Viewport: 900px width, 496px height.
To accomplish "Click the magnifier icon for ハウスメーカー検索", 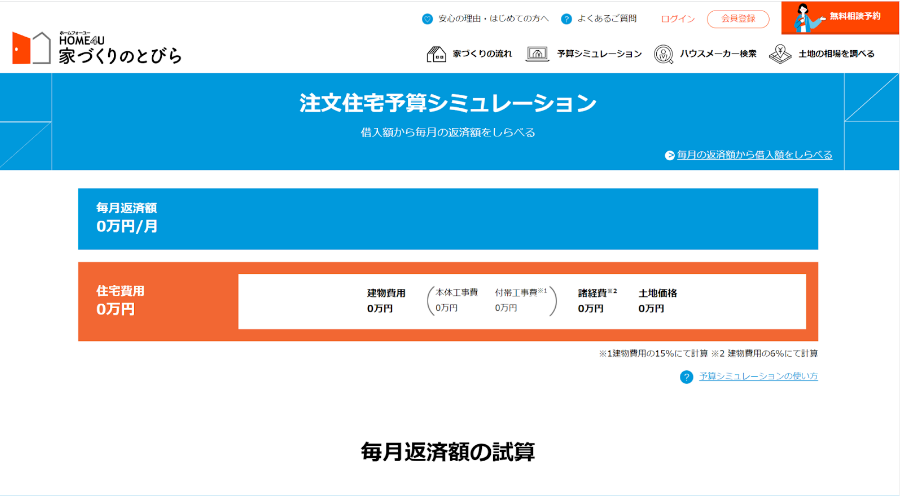I will coord(663,54).
